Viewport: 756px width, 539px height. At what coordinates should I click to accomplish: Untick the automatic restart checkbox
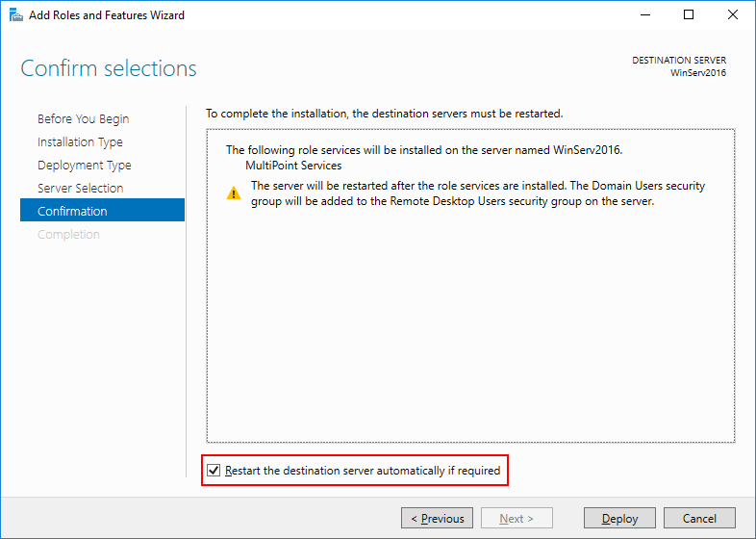pos(214,471)
